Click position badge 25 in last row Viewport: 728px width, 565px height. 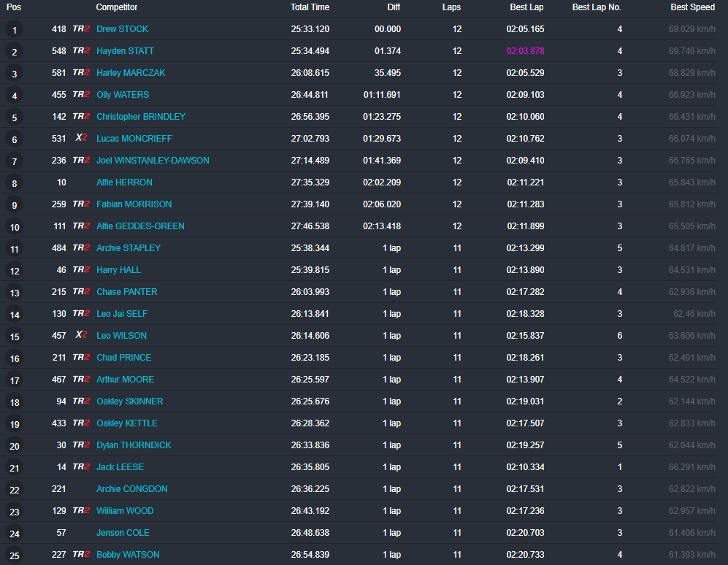pyautogui.click(x=14, y=556)
